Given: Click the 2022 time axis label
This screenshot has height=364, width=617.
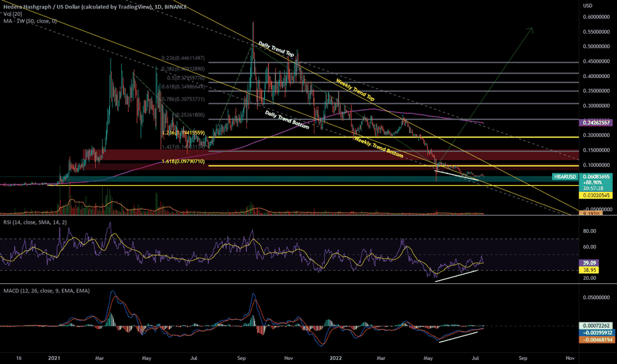Looking at the screenshot, I should tap(336, 358).
